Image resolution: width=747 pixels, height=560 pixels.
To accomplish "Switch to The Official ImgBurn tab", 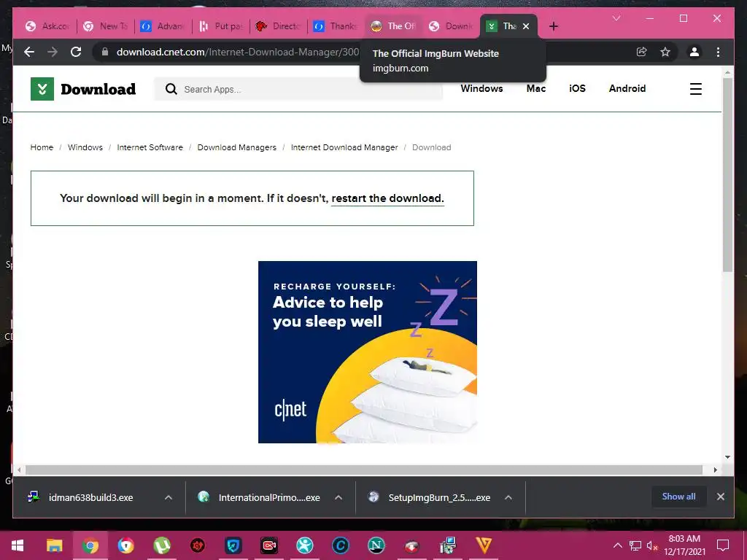I will [394, 26].
